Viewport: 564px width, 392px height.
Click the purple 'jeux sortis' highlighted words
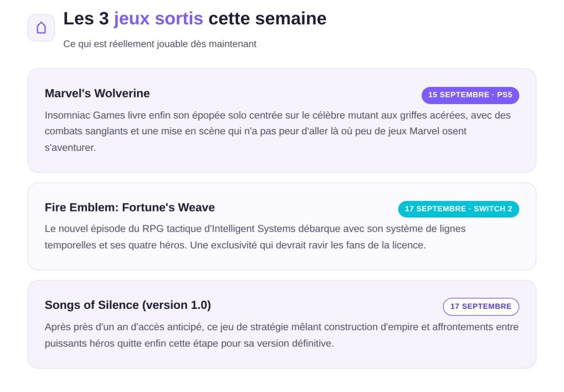pos(158,19)
